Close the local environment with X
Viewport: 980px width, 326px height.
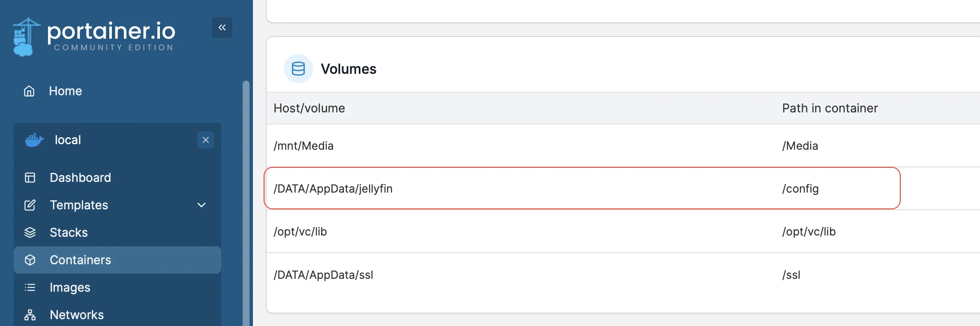click(206, 140)
